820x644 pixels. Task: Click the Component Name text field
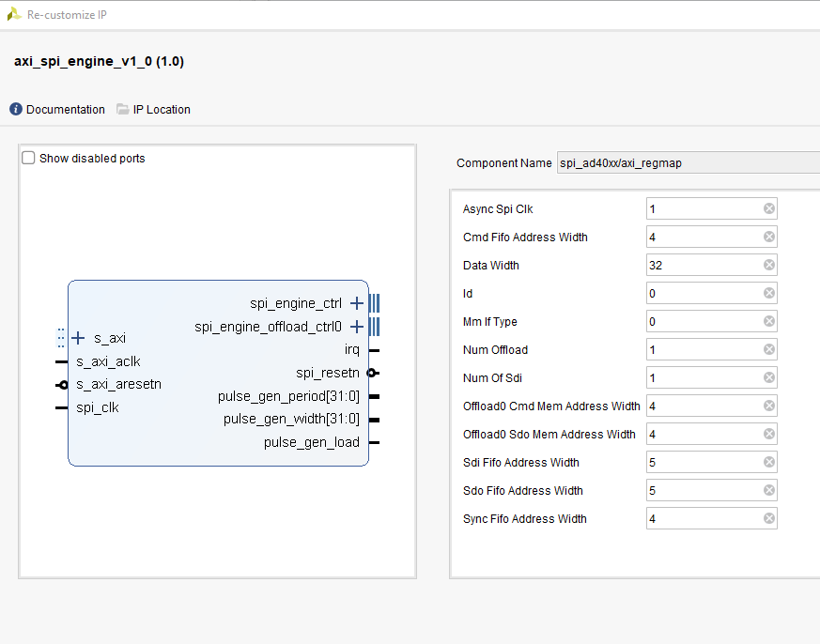[686, 163]
